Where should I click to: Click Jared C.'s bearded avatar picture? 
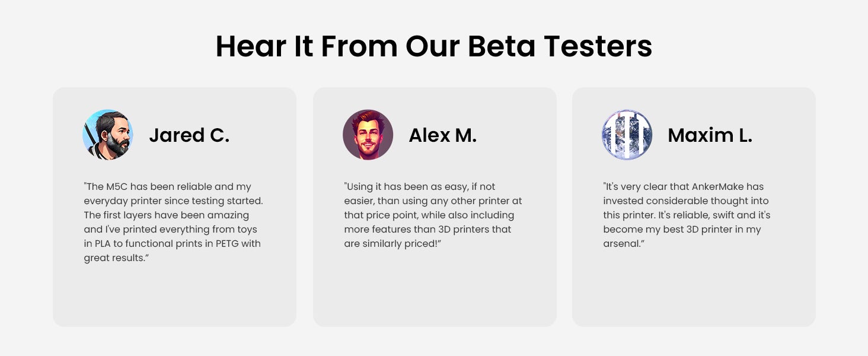(x=108, y=135)
